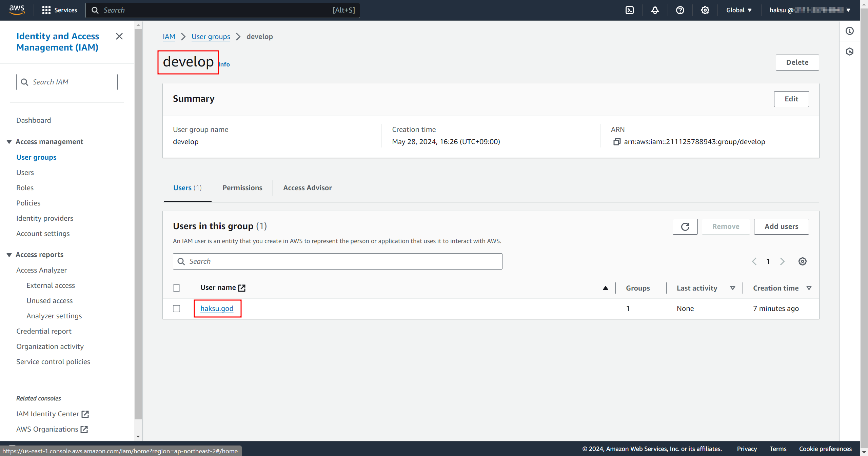Open AWS CloudShell terminal icon
Viewport: 868px width, 456px height.
pyautogui.click(x=630, y=10)
